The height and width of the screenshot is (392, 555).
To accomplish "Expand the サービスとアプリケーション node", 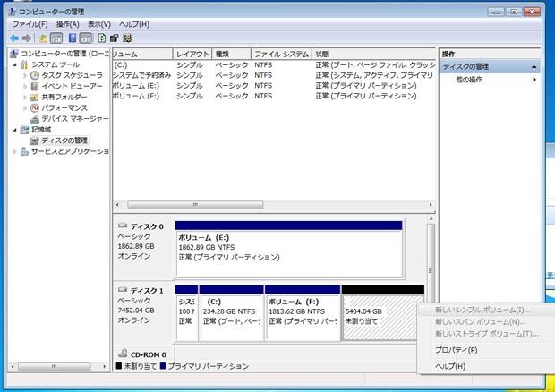I will [15, 151].
